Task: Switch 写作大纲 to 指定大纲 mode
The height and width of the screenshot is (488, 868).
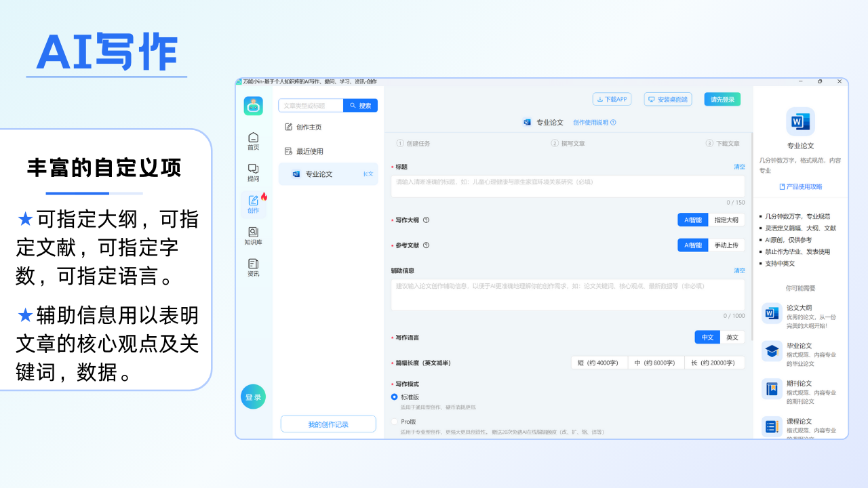Action: 728,220
